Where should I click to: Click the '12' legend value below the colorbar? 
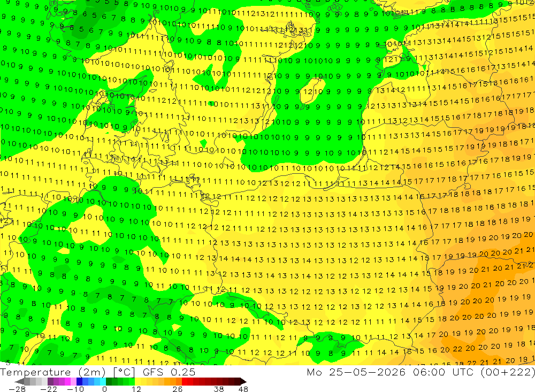[x=136, y=389]
